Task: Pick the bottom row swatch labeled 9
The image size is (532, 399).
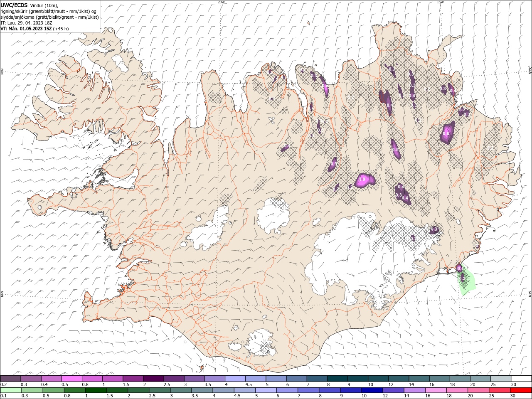Action: pos(350,390)
